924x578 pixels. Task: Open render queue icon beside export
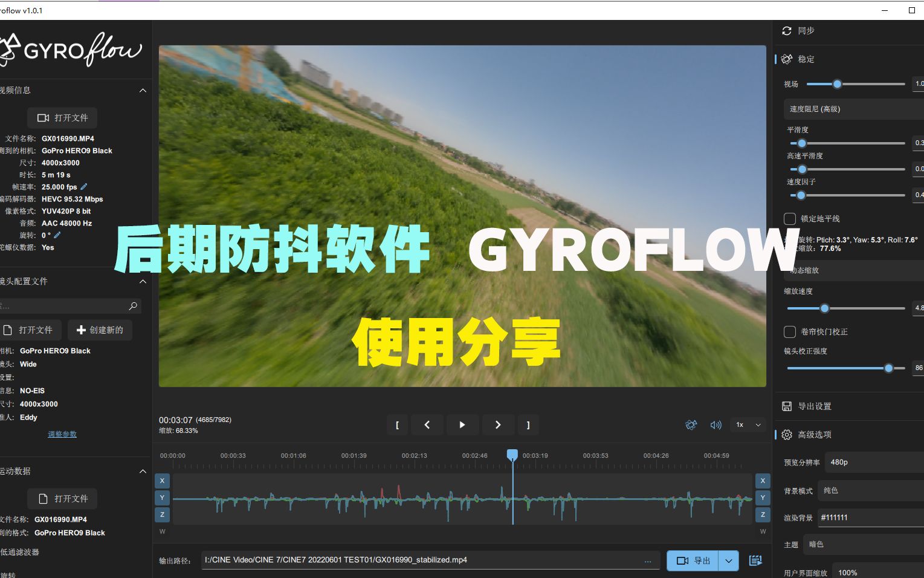pos(755,560)
